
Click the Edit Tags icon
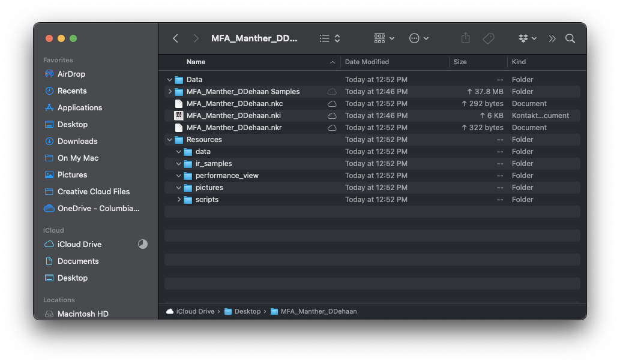[489, 38]
